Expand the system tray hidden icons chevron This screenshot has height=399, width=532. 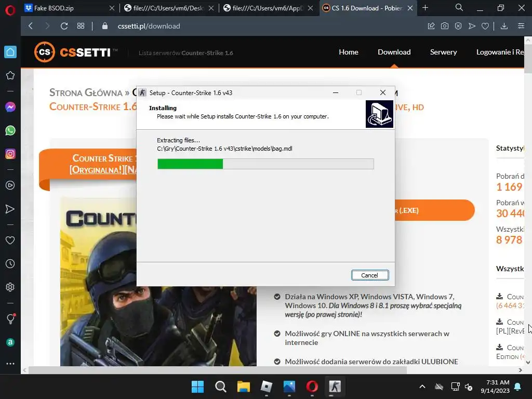(x=422, y=387)
